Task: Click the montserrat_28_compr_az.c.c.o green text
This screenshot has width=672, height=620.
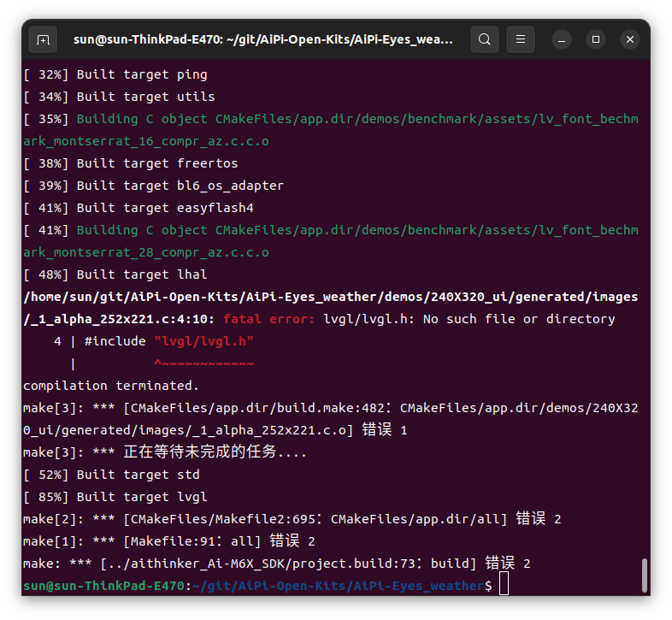Action: tap(146, 252)
